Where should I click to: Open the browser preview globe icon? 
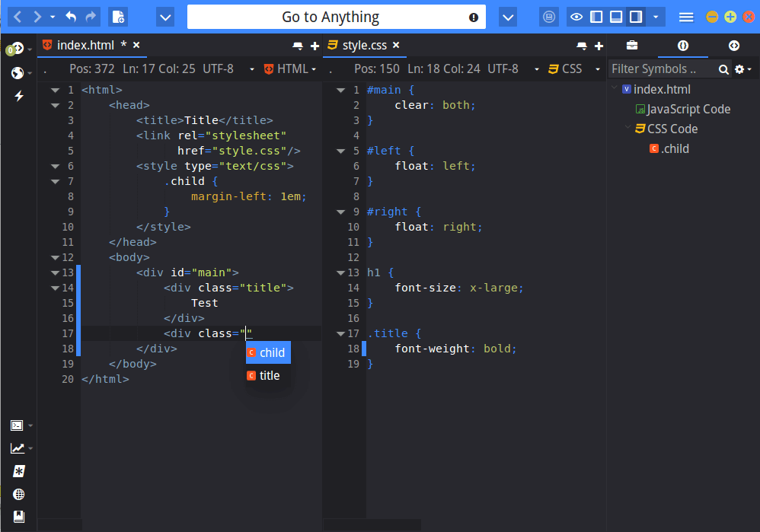point(18,72)
